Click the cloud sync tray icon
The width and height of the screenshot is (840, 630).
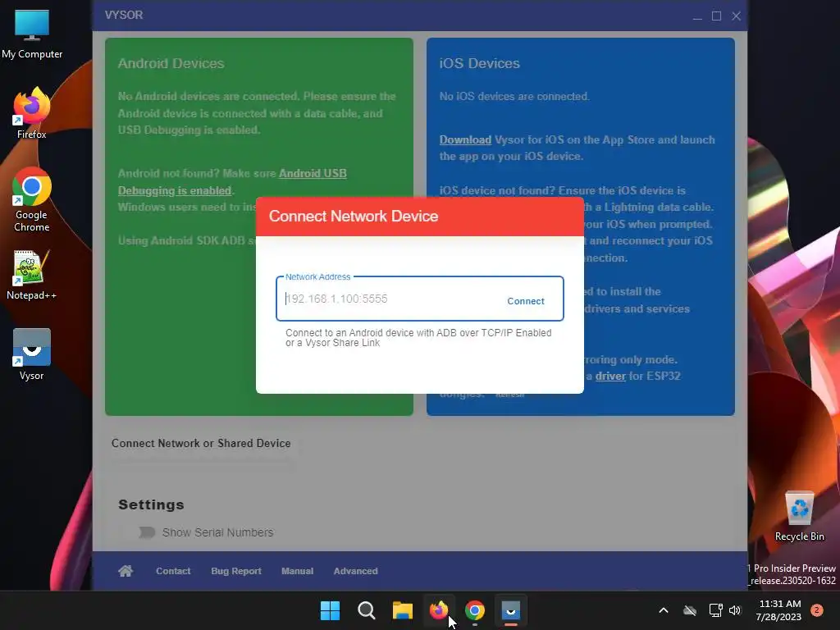click(x=690, y=610)
